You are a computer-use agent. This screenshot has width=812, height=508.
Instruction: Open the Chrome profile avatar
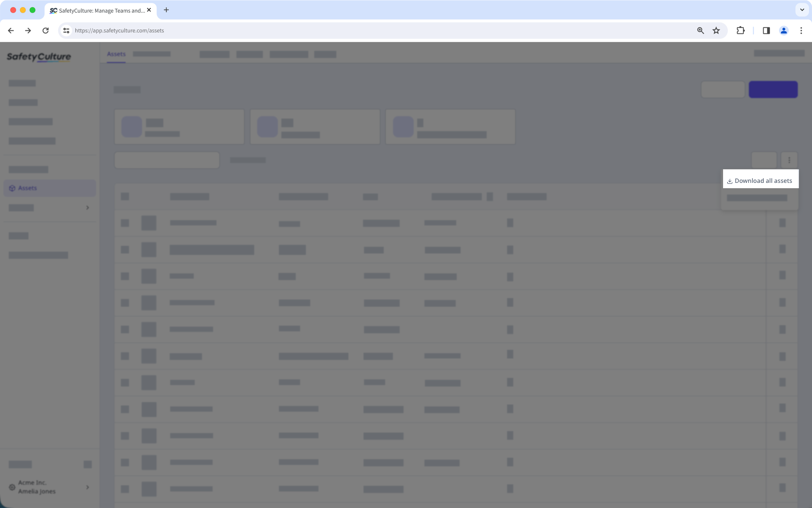[x=783, y=30]
